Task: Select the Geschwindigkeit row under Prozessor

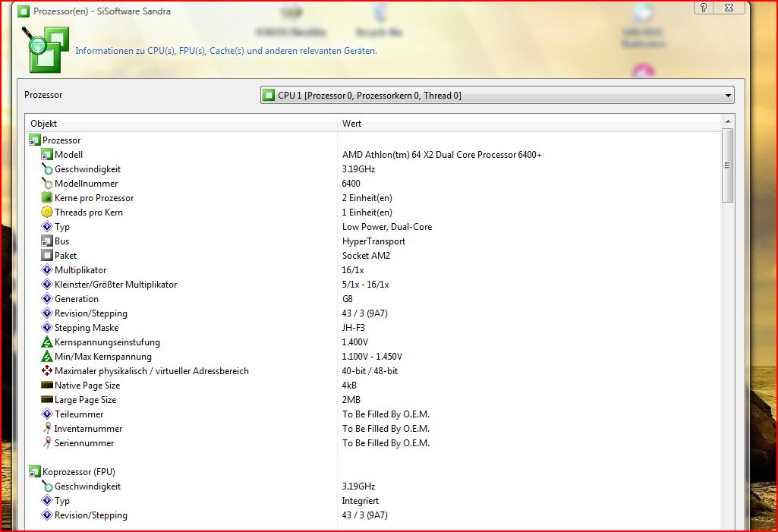Action: point(374,169)
